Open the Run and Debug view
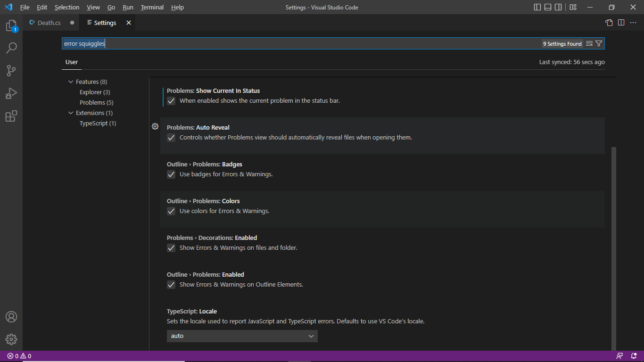This screenshot has width=644, height=362. (11, 93)
